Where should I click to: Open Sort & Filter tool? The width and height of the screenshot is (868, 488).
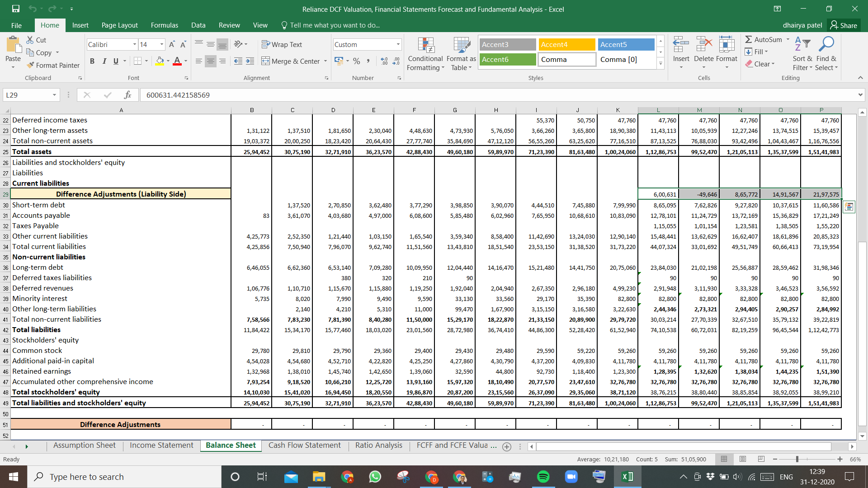click(x=802, y=44)
